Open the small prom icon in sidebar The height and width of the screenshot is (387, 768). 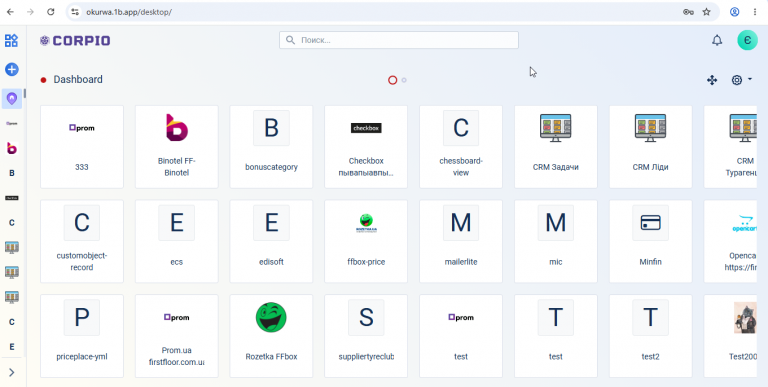coord(12,123)
